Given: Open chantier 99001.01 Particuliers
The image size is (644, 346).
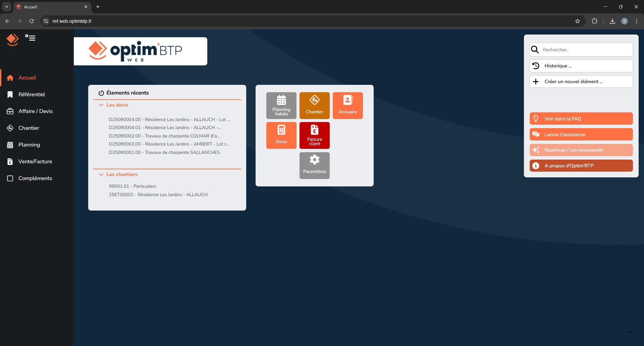Looking at the screenshot, I should 132,186.
